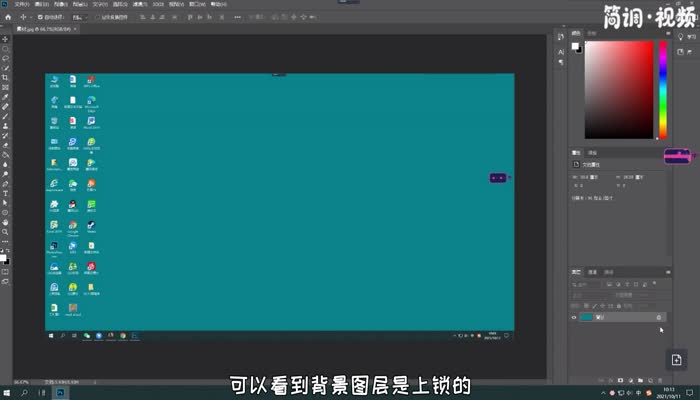Click the rainbow hue slider in Color panel

pyautogui.click(x=663, y=90)
